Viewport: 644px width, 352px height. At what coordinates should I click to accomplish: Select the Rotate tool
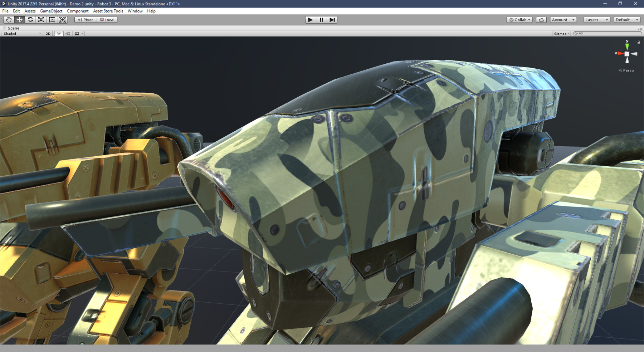click(x=30, y=20)
